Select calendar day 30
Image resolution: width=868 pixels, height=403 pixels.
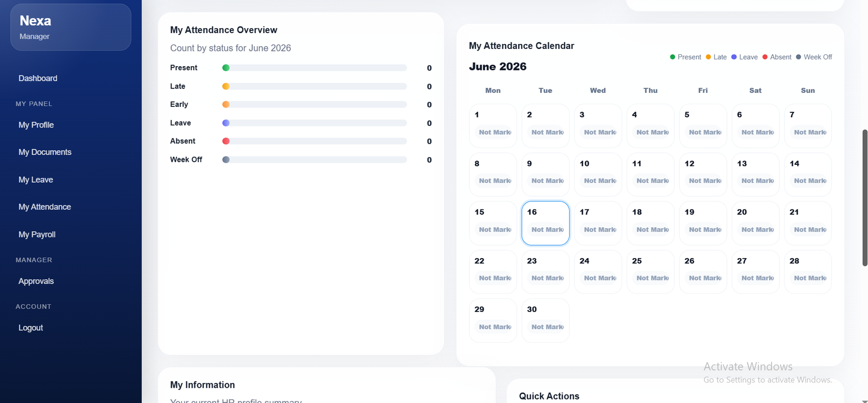(x=545, y=321)
